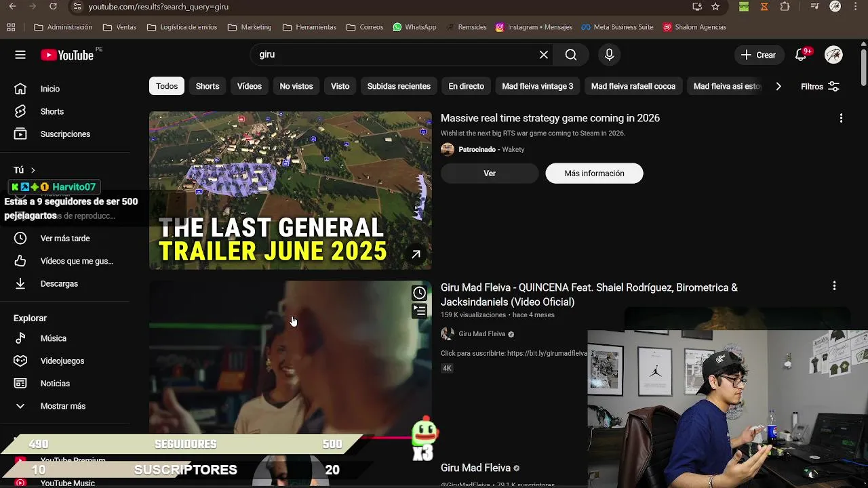Open the Instagram • Mensajes bookmark
This screenshot has width=868, height=488.
click(x=534, y=27)
